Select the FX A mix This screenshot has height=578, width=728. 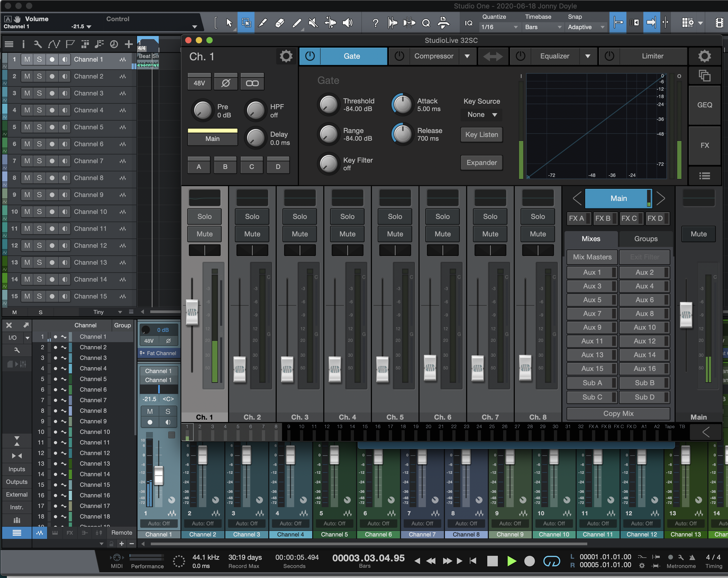point(579,218)
